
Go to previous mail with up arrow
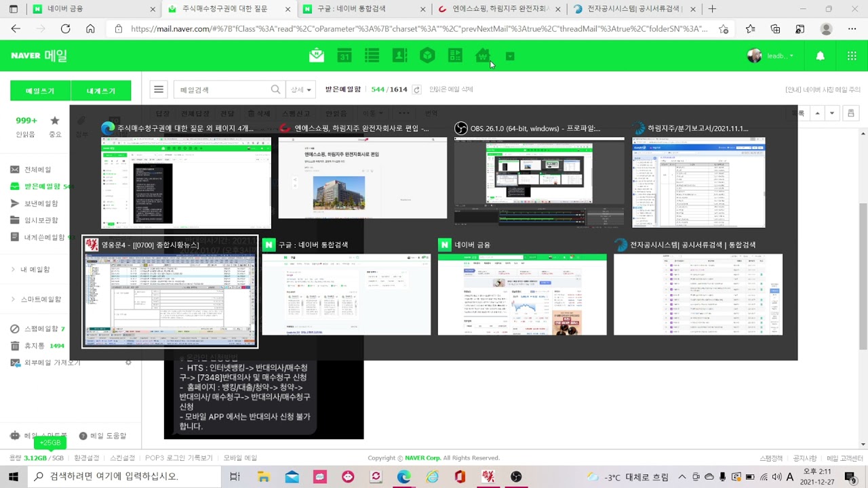818,113
